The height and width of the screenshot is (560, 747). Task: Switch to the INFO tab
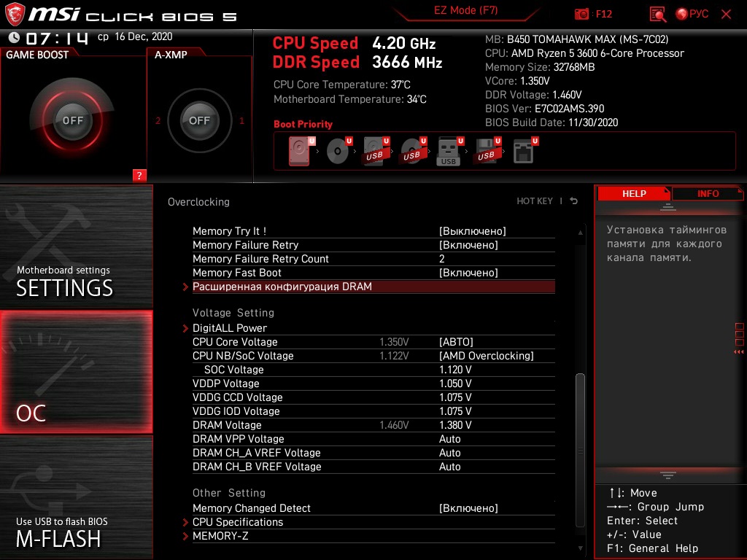pos(708,194)
